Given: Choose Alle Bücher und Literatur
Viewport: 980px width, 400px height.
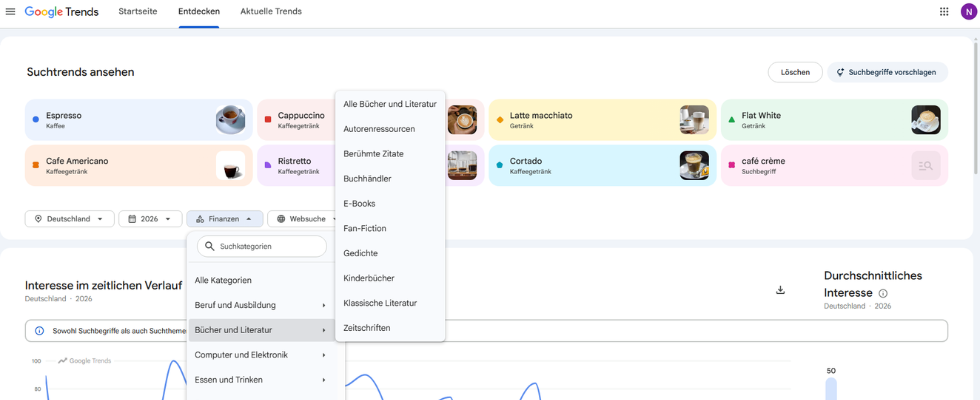Looking at the screenshot, I should point(390,104).
